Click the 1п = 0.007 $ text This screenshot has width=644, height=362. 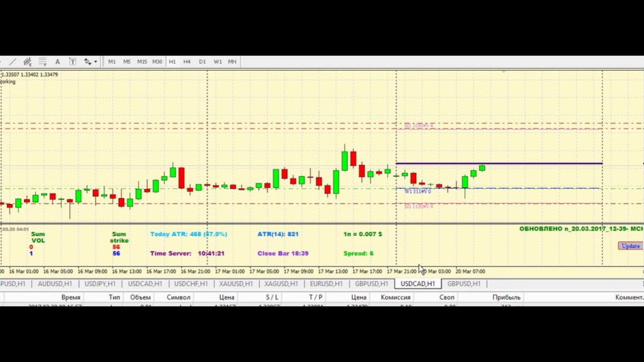point(363,234)
